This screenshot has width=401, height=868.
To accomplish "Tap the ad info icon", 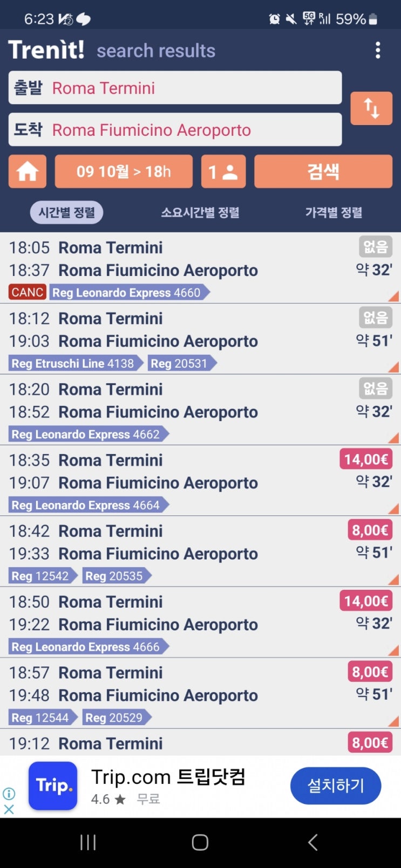I will [9, 793].
